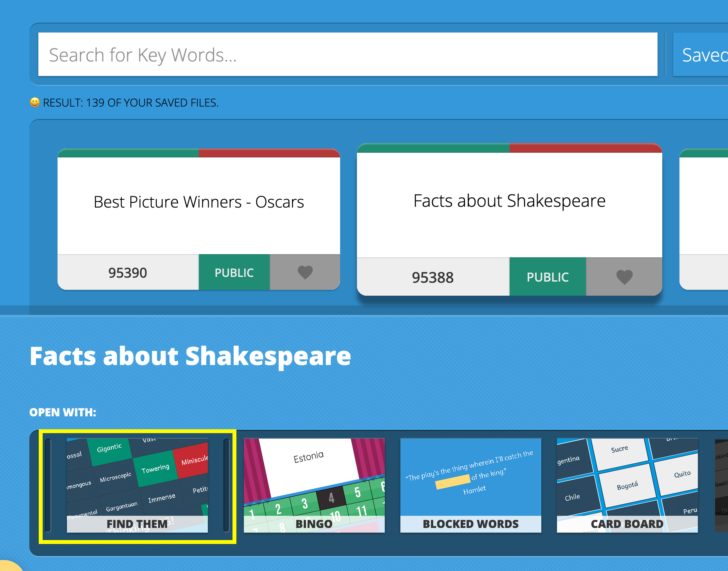Open the Saved button beside search
The width and height of the screenshot is (728, 571).
click(701, 54)
